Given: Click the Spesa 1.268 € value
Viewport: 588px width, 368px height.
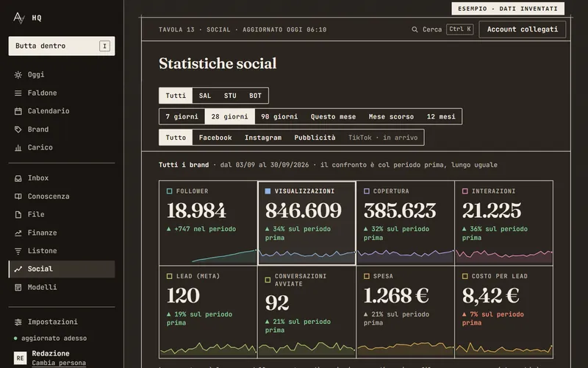Looking at the screenshot, I should pos(396,296).
